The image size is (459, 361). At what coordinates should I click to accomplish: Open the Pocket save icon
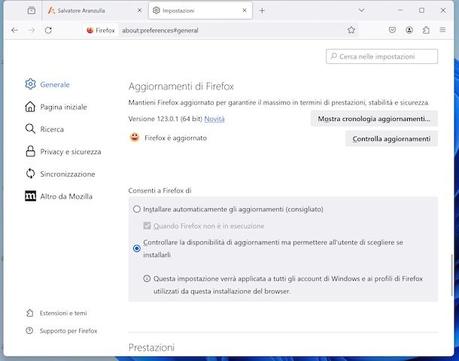pos(392,30)
